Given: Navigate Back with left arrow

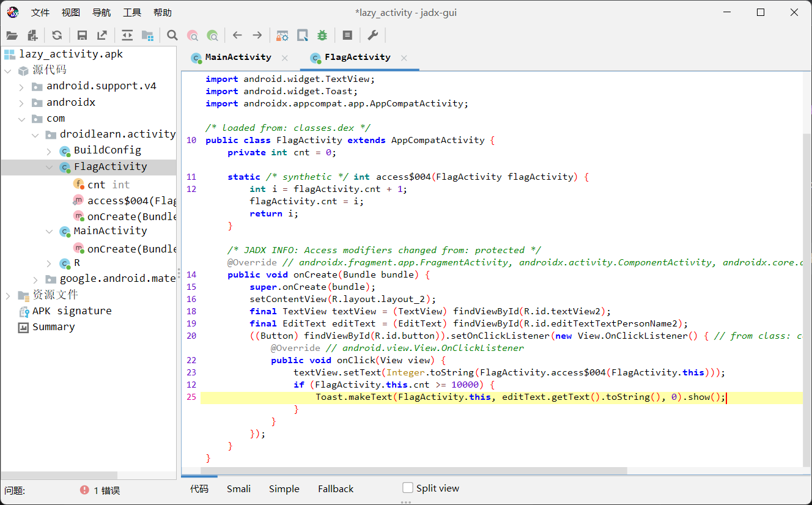Looking at the screenshot, I should point(237,35).
